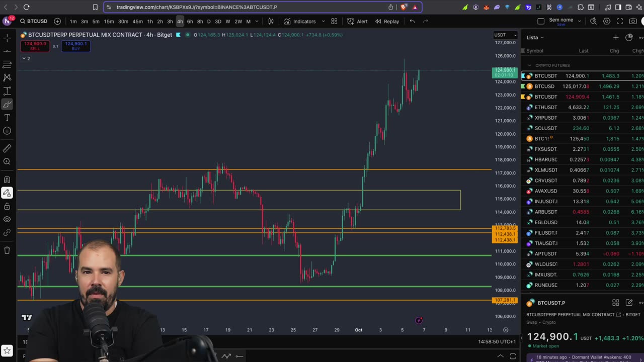The width and height of the screenshot is (644, 362).
Task: Select the 1m timeframe
Action: click(73, 21)
